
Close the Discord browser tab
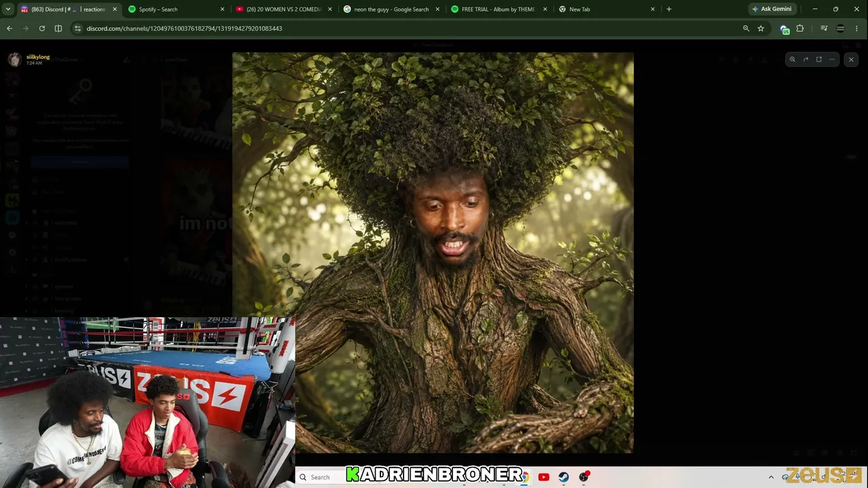115,9
